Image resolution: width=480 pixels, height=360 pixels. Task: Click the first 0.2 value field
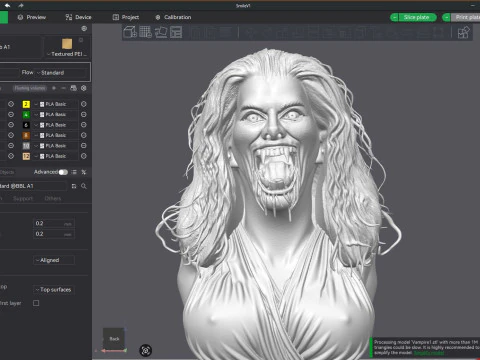tap(54, 223)
